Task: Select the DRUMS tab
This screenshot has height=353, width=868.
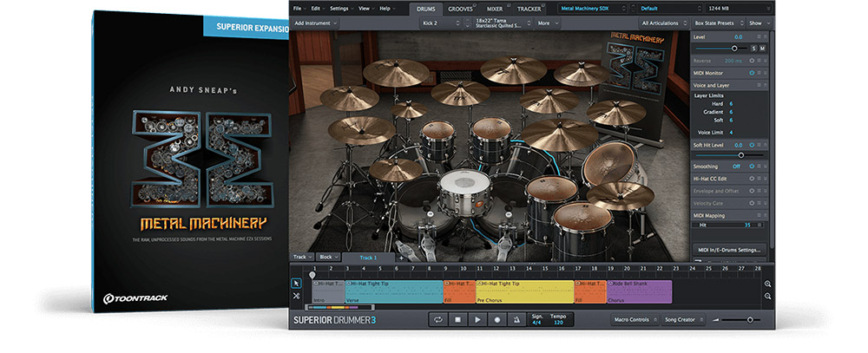Action: pyautogui.click(x=425, y=9)
